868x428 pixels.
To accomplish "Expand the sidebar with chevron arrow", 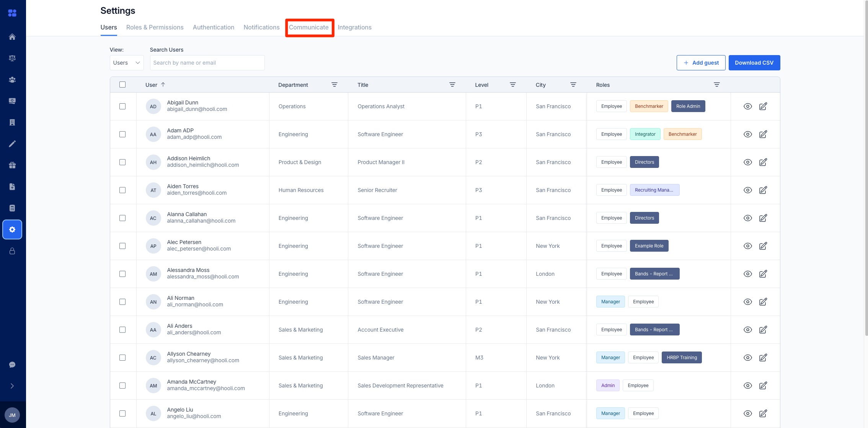I will (12, 386).
